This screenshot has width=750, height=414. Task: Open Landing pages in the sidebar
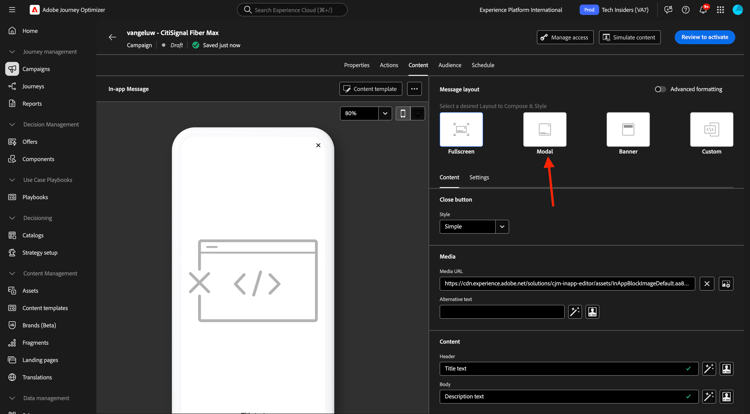click(40, 360)
